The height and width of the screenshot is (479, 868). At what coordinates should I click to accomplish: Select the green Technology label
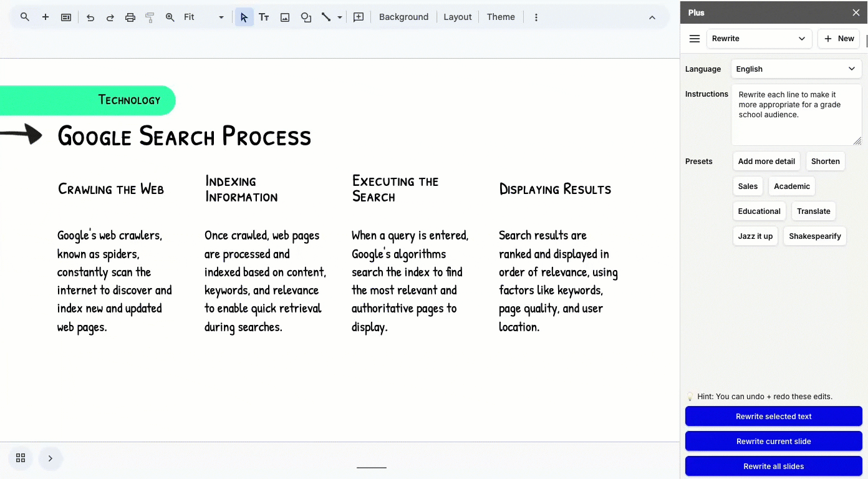click(88, 100)
